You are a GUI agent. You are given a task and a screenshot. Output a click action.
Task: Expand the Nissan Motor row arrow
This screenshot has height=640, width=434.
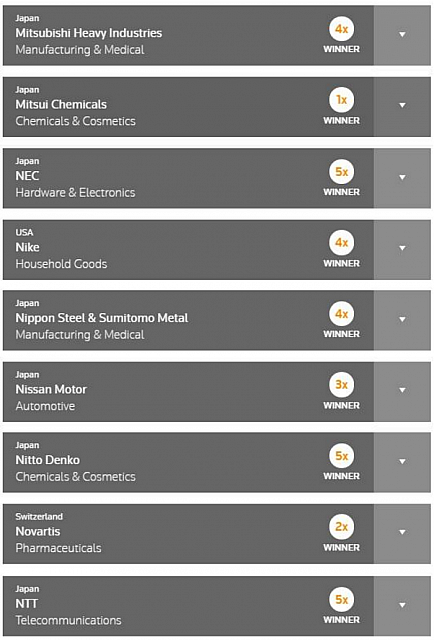point(402,391)
